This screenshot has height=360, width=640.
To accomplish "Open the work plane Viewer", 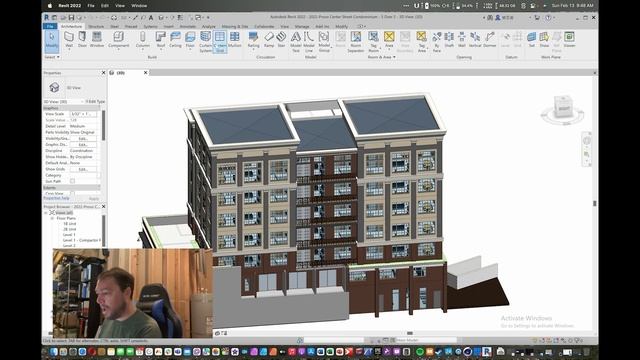I will (x=569, y=40).
